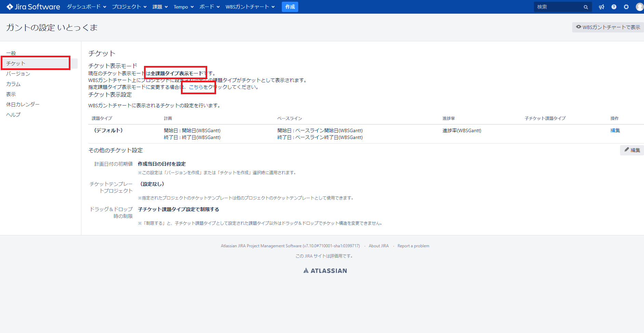Select バージョン in the left sidebar

pos(18,74)
